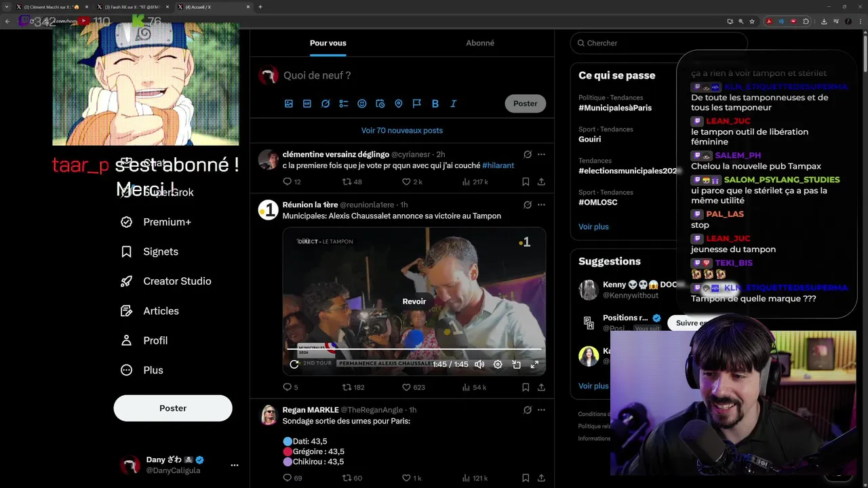This screenshot has height=488, width=868.
Task: Schedule the post with calendar icon
Action: [380, 104]
